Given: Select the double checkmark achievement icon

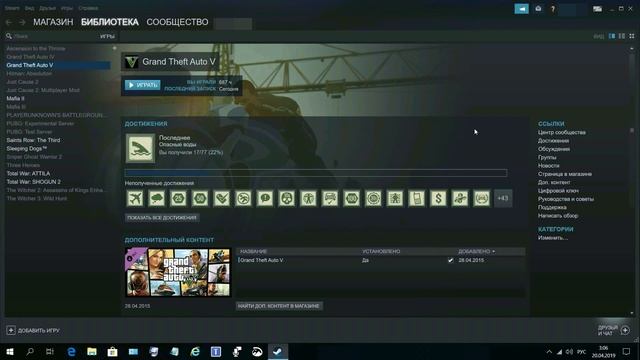Looking at the screenshot, I should pyautogui.click(x=222, y=198).
